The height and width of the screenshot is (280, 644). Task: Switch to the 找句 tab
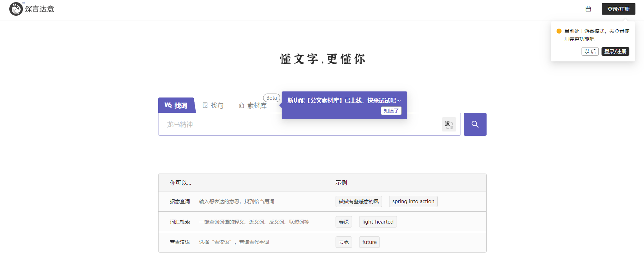pyautogui.click(x=213, y=105)
